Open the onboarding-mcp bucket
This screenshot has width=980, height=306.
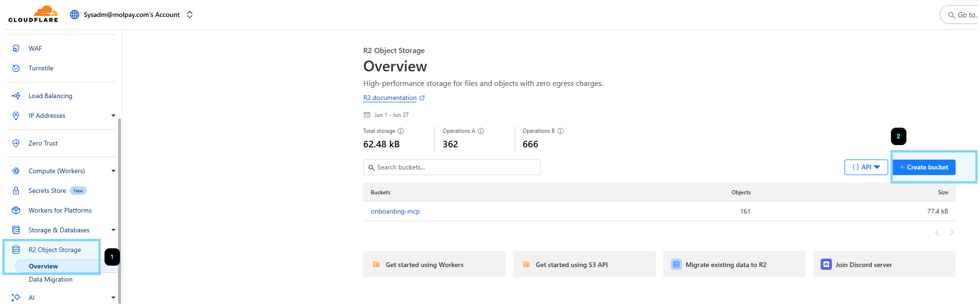coord(395,211)
